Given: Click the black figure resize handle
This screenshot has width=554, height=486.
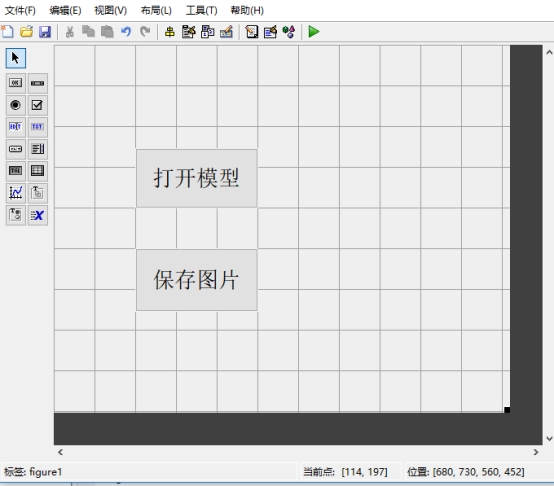Looking at the screenshot, I should (507, 410).
